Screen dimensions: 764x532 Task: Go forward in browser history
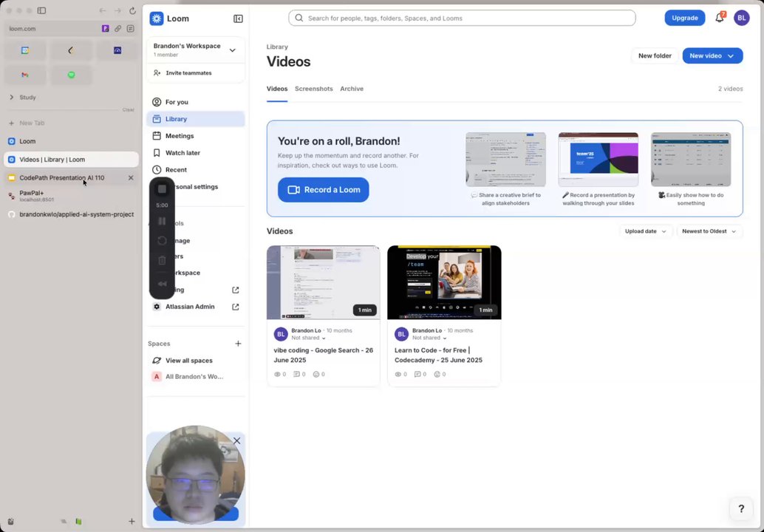pyautogui.click(x=117, y=10)
